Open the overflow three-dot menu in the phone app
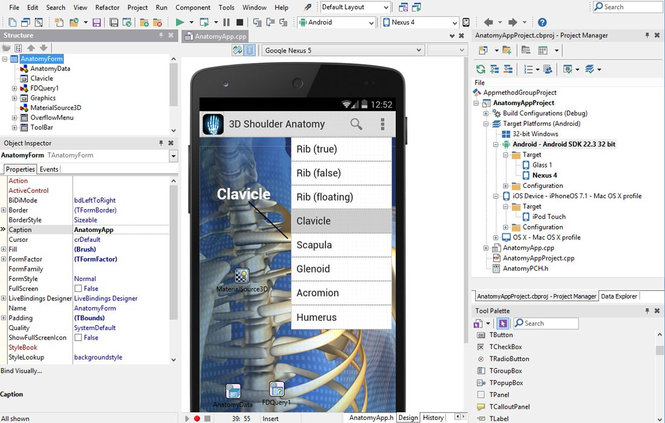 (383, 124)
